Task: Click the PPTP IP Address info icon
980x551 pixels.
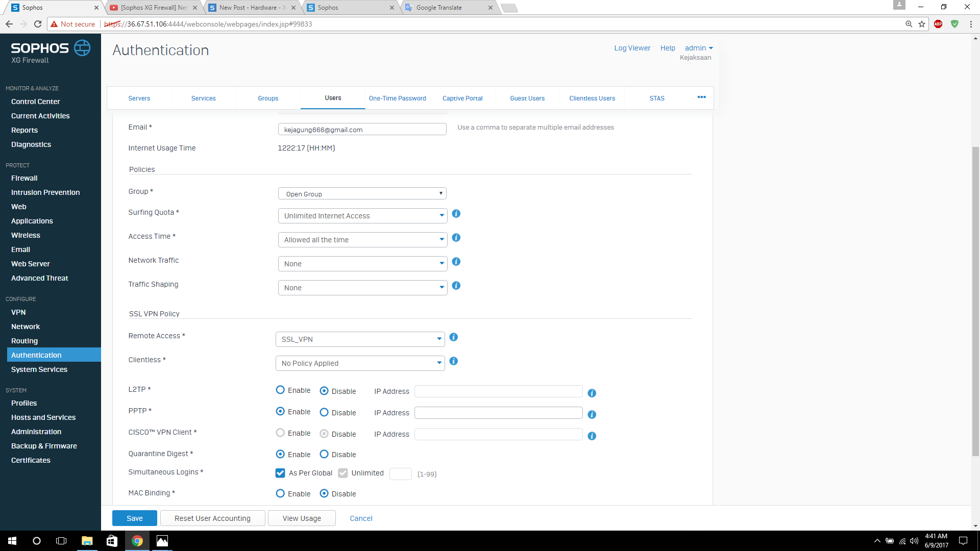Action: coord(592,415)
